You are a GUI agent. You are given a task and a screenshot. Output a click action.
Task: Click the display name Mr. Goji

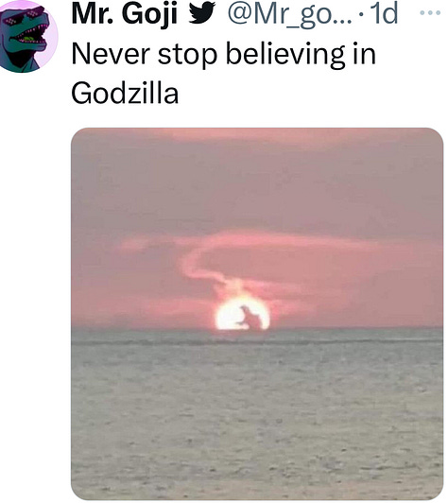click(x=125, y=13)
